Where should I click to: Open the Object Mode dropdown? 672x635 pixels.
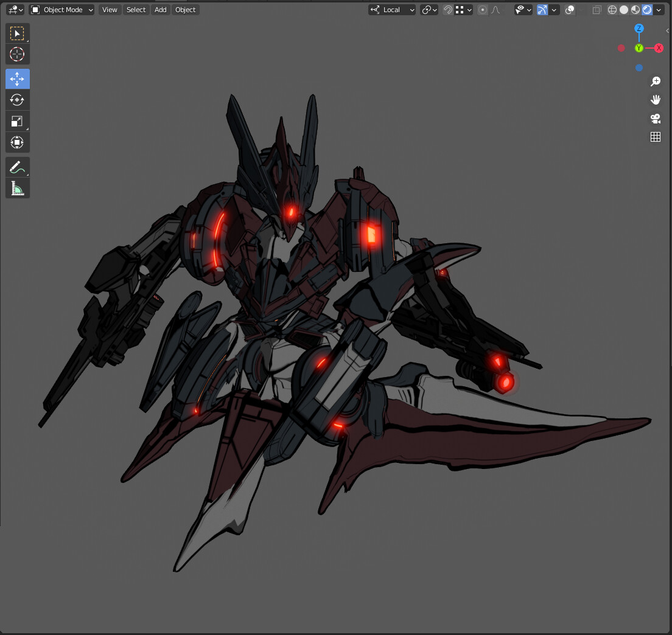coord(61,10)
